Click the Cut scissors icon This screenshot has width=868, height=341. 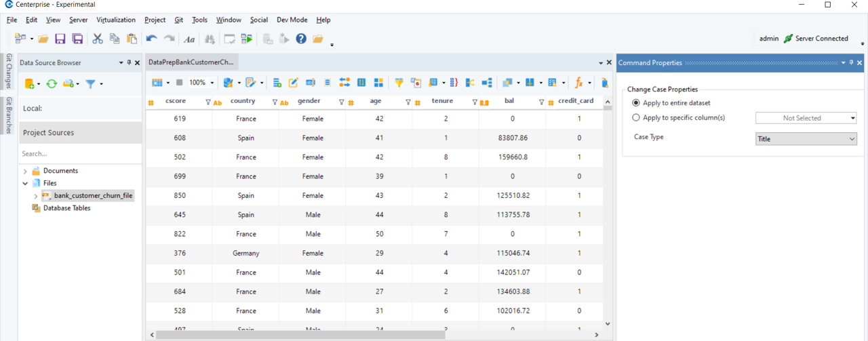coord(98,39)
